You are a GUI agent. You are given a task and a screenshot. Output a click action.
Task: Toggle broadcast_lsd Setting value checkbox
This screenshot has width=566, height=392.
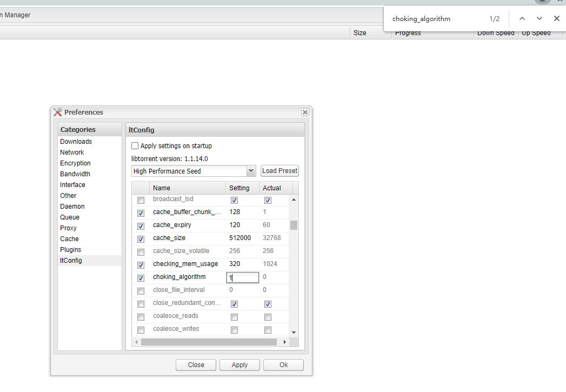pos(234,201)
